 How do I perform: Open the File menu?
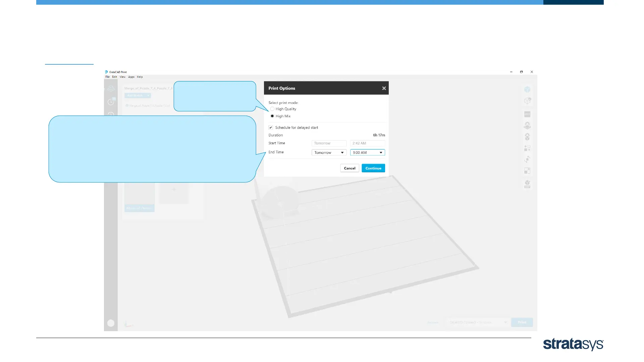pyautogui.click(x=107, y=77)
